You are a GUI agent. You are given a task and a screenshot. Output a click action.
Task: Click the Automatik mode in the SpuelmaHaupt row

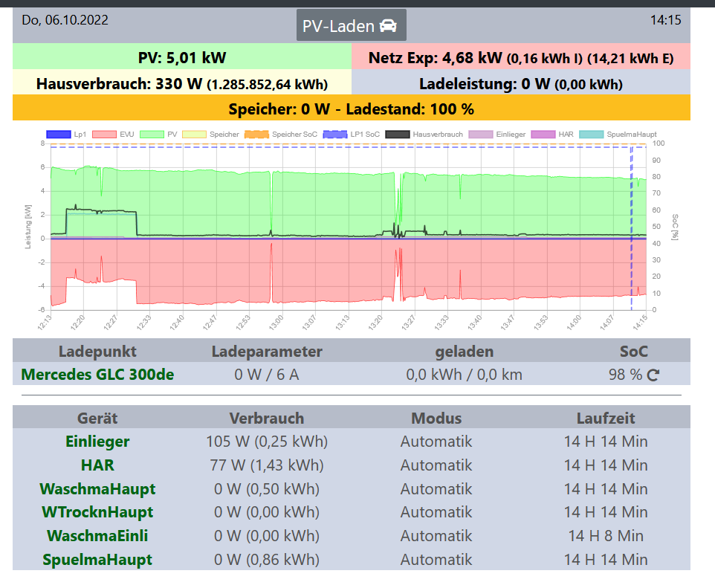(x=436, y=560)
